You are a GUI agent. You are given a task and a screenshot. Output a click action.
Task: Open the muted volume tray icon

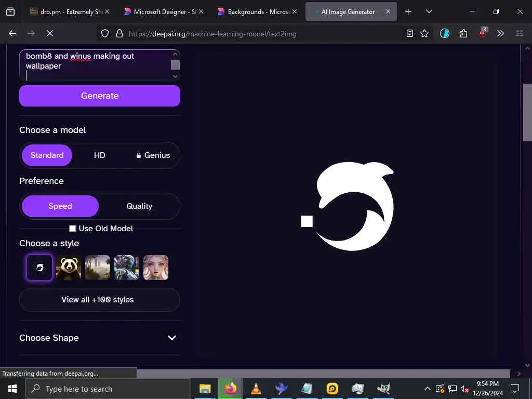point(464,389)
